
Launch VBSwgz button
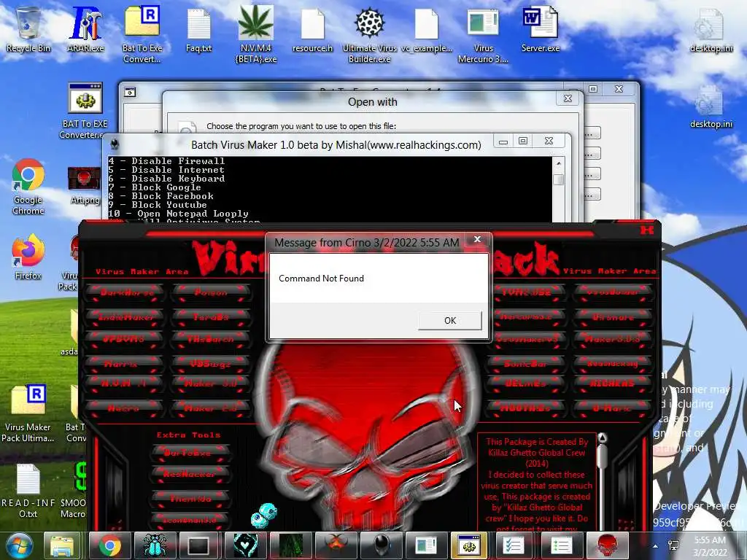pyautogui.click(x=211, y=364)
